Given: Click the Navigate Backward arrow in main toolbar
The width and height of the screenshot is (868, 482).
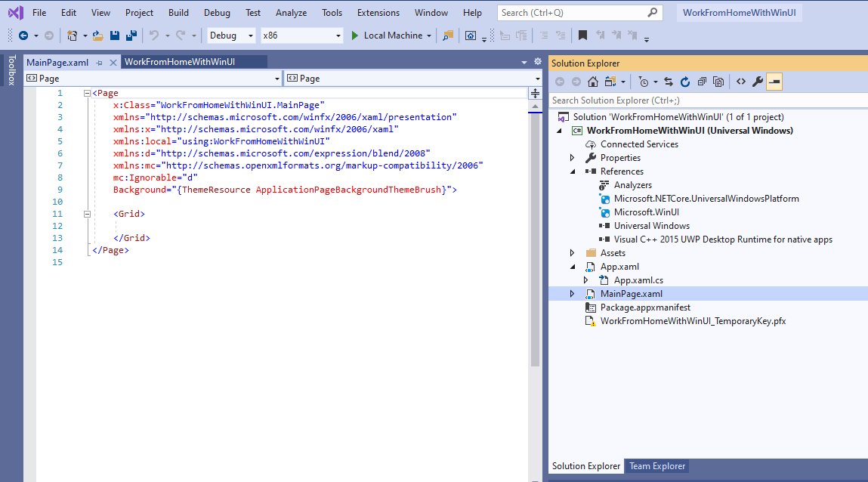Looking at the screenshot, I should pyautogui.click(x=23, y=36).
